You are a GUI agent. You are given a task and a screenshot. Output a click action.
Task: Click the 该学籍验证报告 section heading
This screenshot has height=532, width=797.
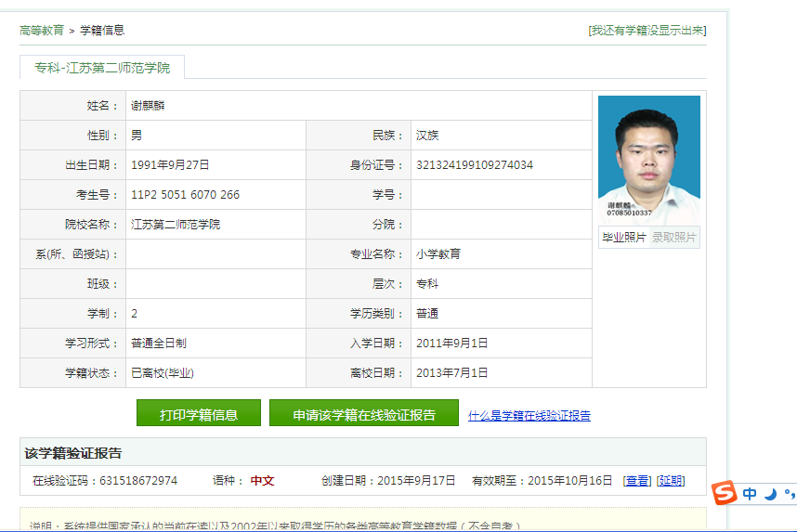pyautogui.click(x=73, y=453)
